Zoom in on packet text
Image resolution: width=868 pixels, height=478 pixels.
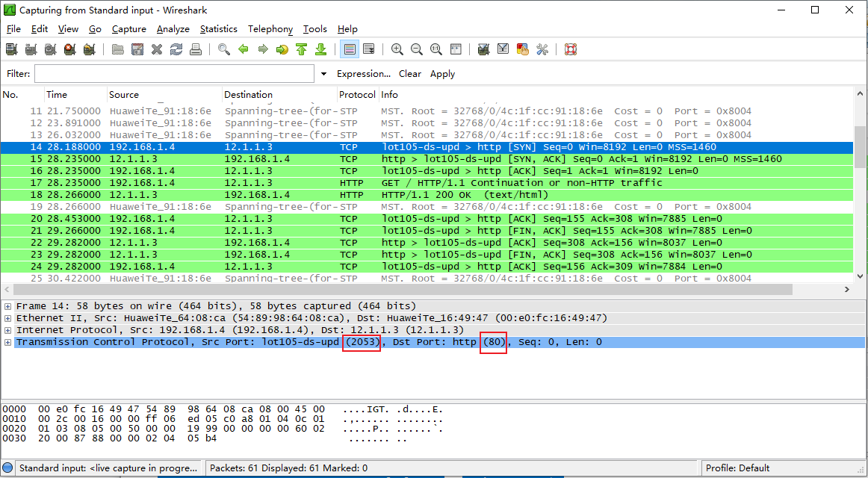(x=397, y=50)
